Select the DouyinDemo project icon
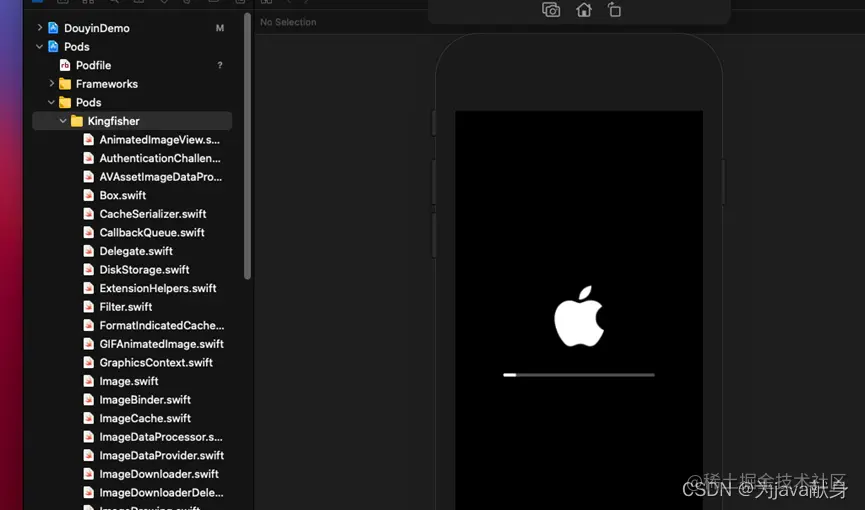865x510 pixels. (54, 28)
